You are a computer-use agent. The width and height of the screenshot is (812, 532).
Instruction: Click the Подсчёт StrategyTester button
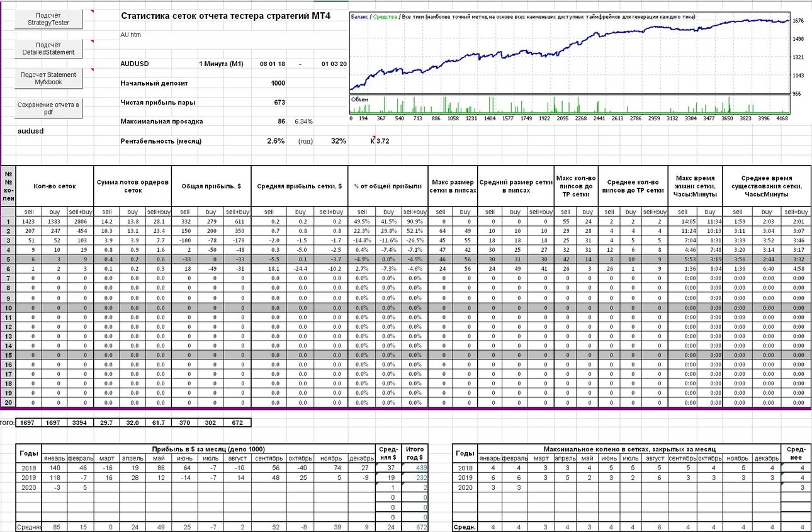pyautogui.click(x=49, y=20)
